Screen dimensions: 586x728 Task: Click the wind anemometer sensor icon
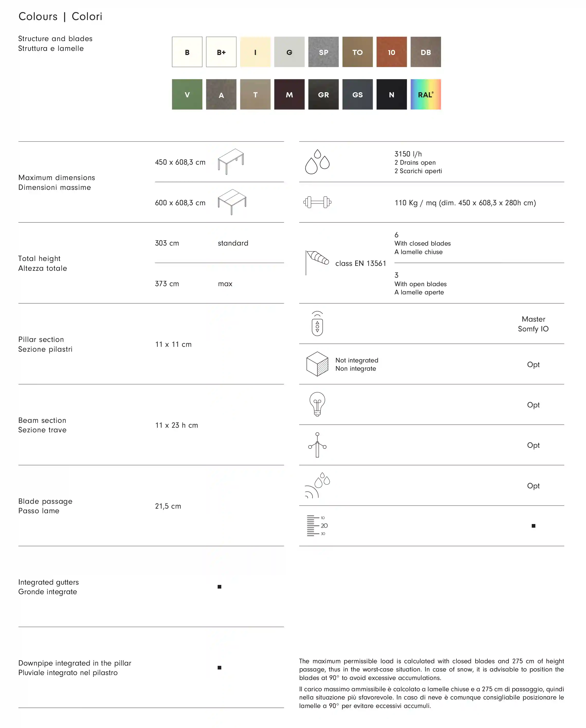(x=317, y=445)
